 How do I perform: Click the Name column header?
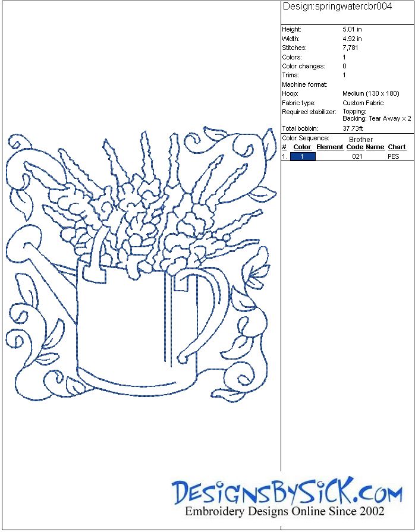[375, 147]
